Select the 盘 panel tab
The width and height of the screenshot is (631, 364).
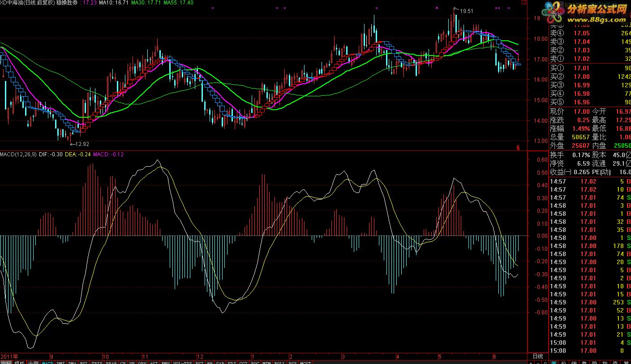coord(584,362)
